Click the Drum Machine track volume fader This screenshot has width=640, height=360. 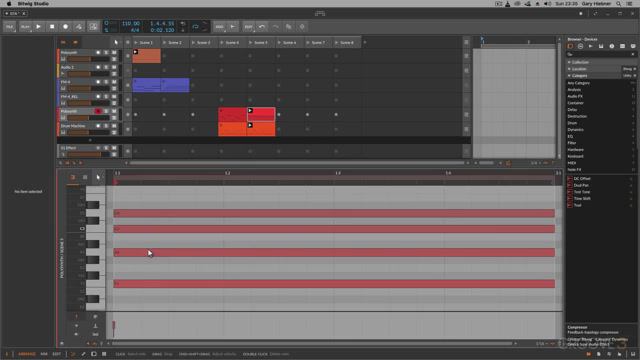coord(89,133)
